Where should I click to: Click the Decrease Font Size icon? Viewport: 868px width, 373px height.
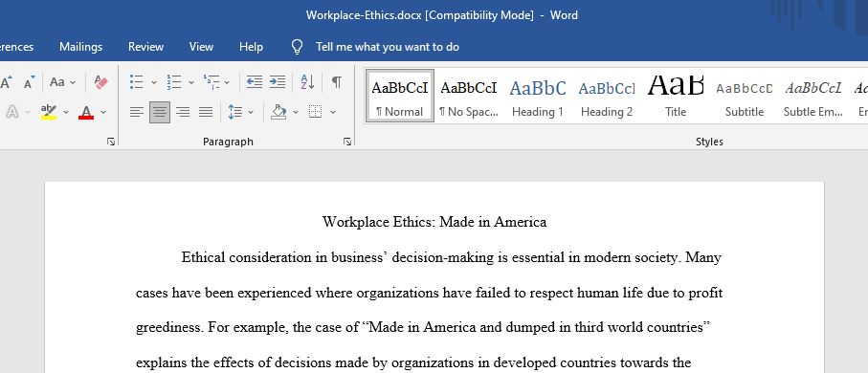pos(29,82)
